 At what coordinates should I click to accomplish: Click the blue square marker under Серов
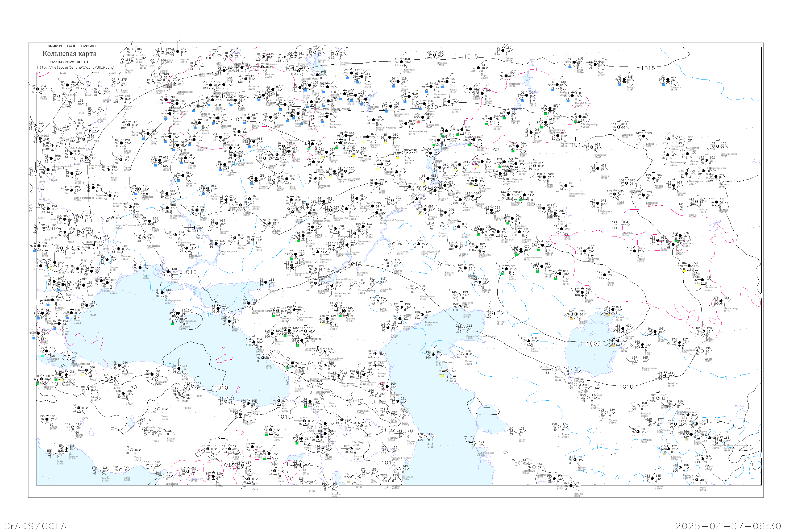570,67
